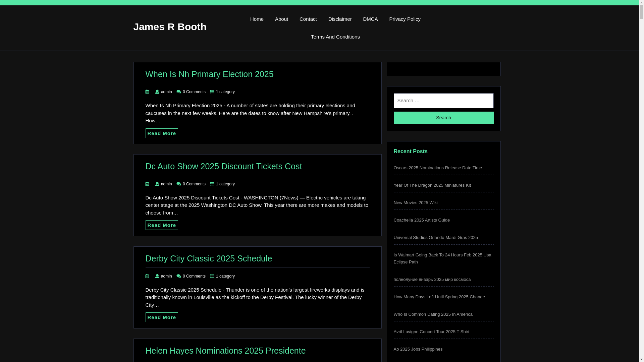
Task: Open the When Is Nh Primary Election 2025 post
Action: [x=210, y=74]
